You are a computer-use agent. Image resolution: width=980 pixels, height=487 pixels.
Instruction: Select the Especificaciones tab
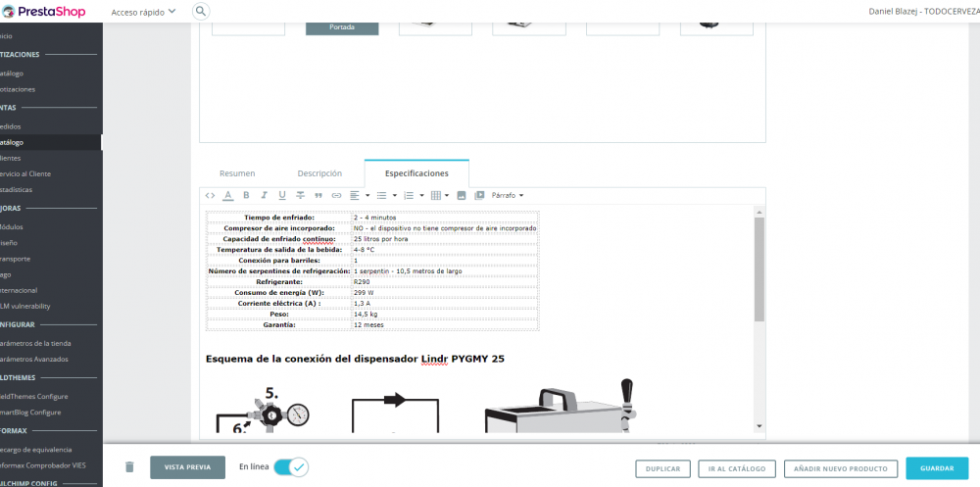416,173
